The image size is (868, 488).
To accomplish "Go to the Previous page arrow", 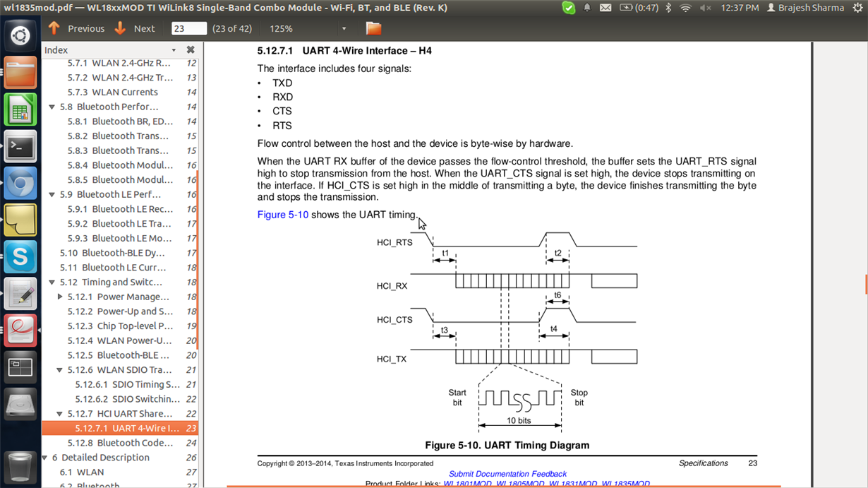I will click(54, 28).
